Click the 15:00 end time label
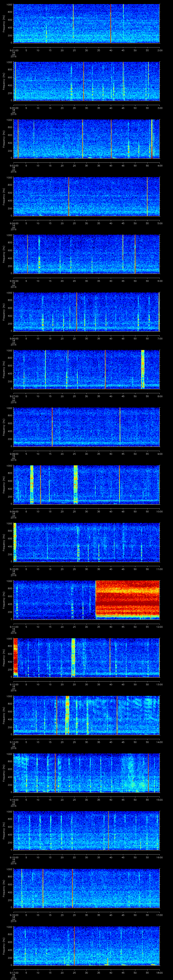This screenshot has height=980, width=173. (x=159, y=799)
